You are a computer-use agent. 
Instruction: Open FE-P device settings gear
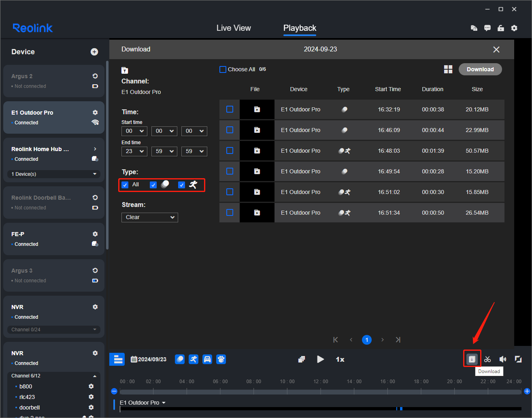coord(95,234)
